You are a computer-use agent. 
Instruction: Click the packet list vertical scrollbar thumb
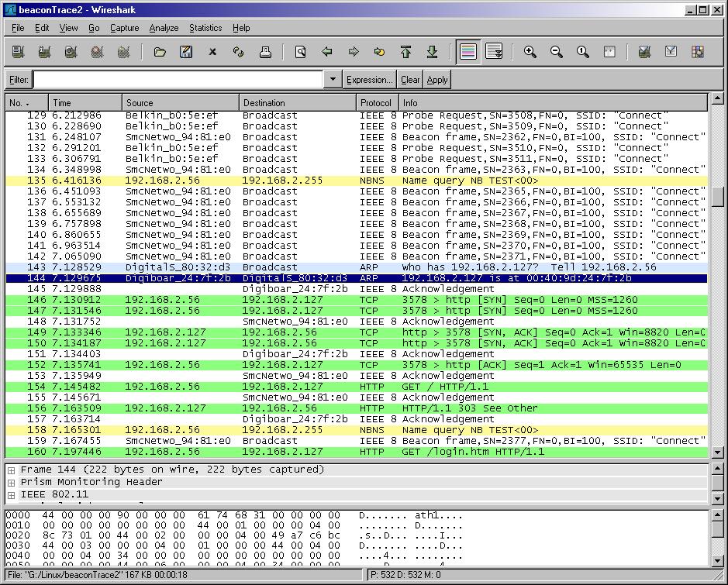point(717,195)
